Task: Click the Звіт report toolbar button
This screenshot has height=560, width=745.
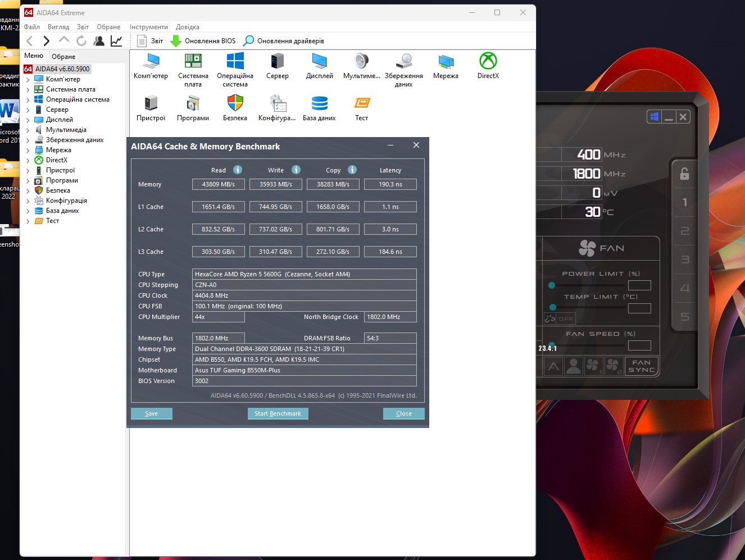Action: point(150,41)
